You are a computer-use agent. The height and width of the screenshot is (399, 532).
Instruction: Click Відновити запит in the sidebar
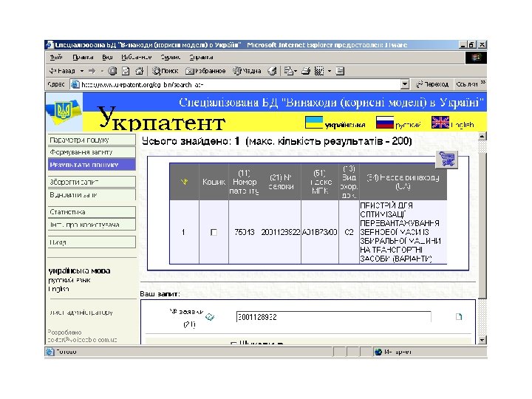(92, 195)
